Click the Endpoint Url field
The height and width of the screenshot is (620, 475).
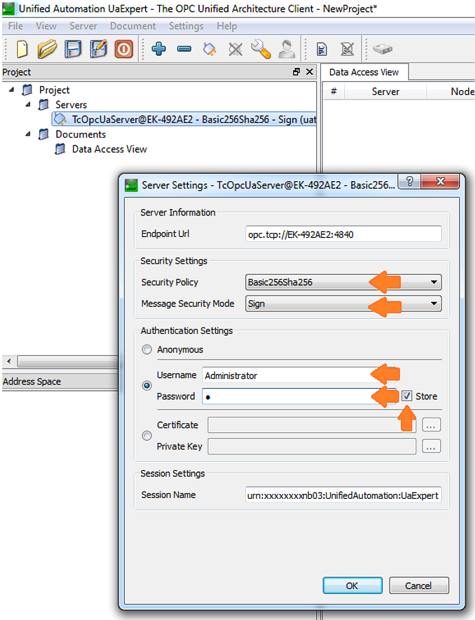(x=343, y=234)
